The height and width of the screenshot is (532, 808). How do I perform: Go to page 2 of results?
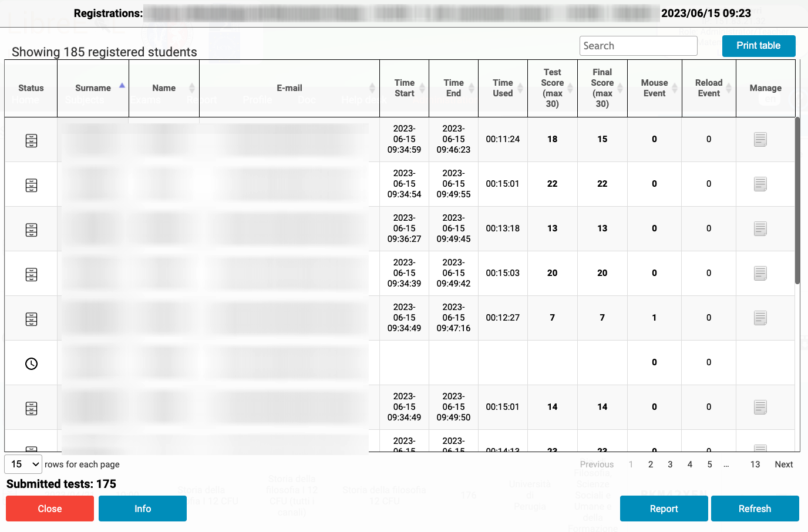pos(651,464)
